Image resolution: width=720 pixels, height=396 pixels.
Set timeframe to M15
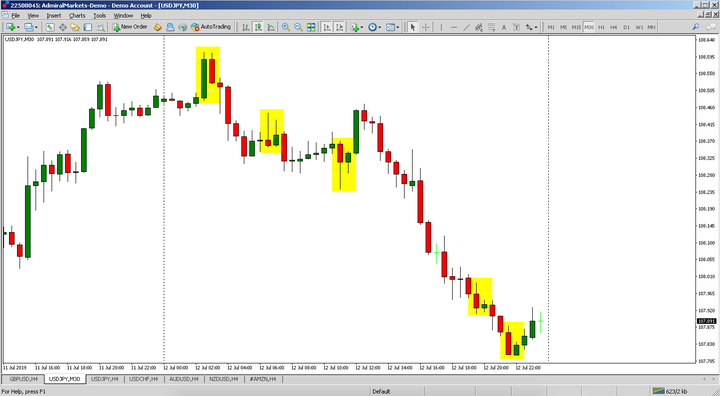point(576,27)
